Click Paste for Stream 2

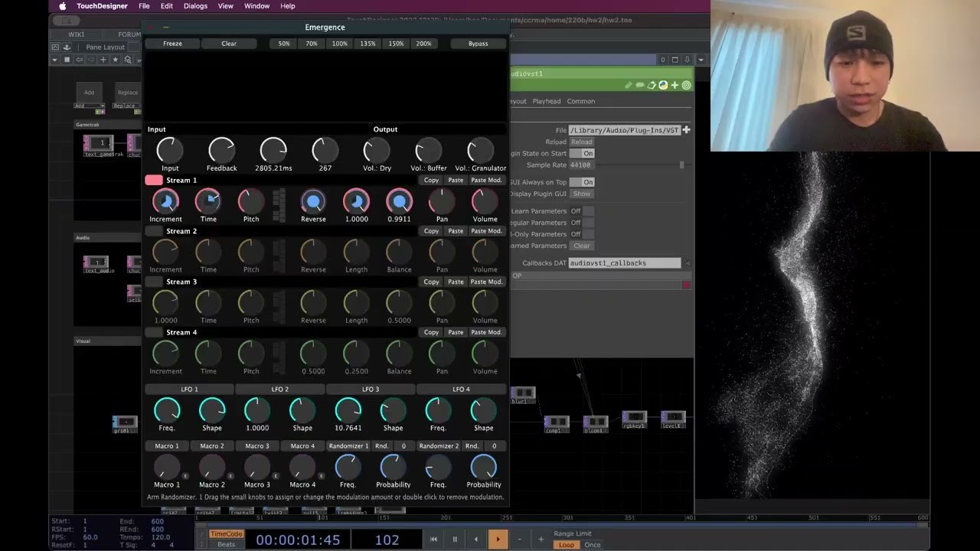(x=456, y=231)
